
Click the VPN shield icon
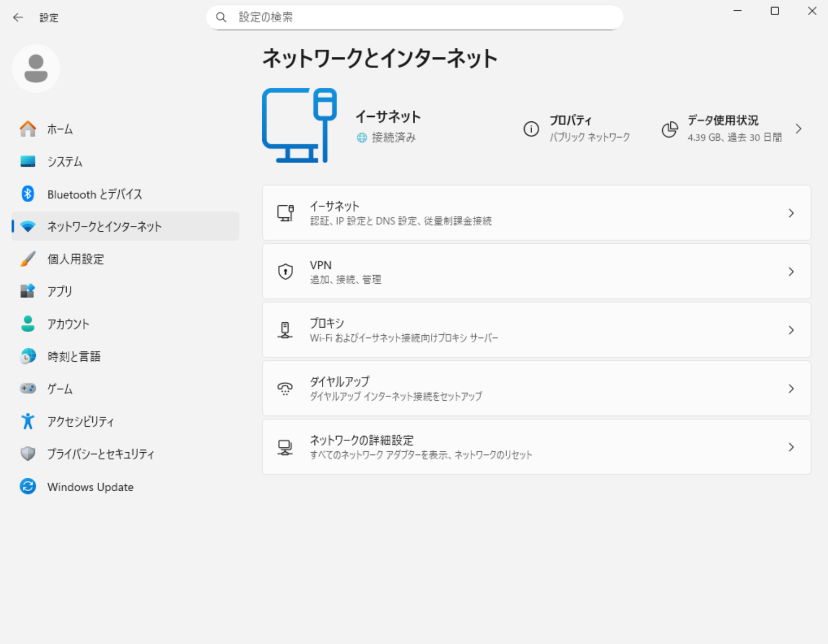[x=286, y=271]
